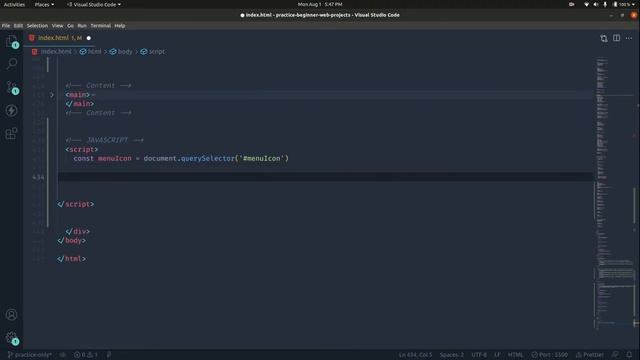Click the closing script tag
The image size is (640, 360).
click(76, 204)
